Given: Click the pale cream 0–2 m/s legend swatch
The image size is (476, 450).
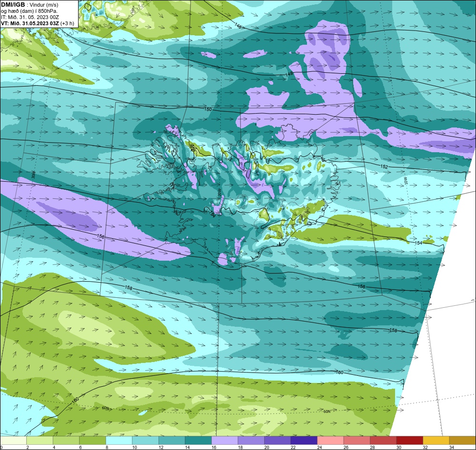Looking at the screenshot, I should point(13,440).
